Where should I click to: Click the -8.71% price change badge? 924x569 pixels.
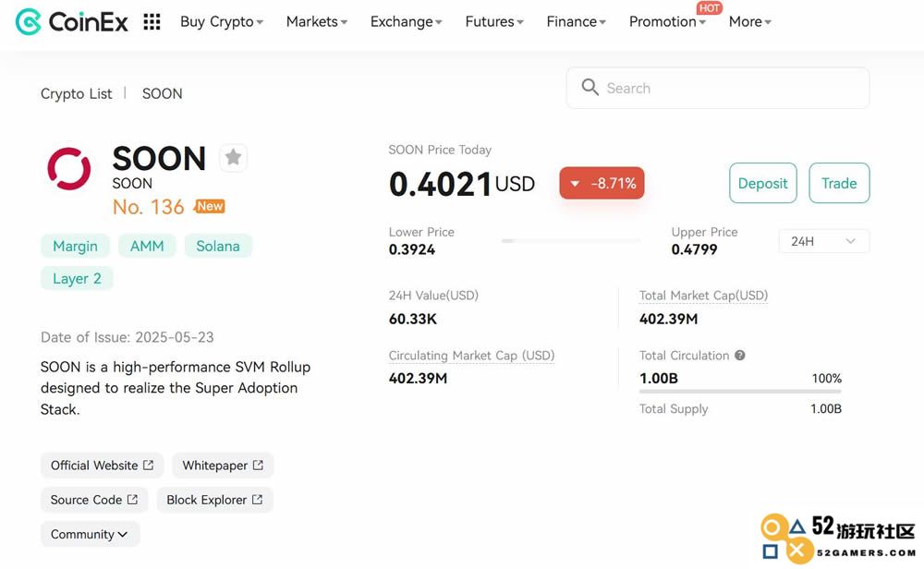pyautogui.click(x=602, y=183)
